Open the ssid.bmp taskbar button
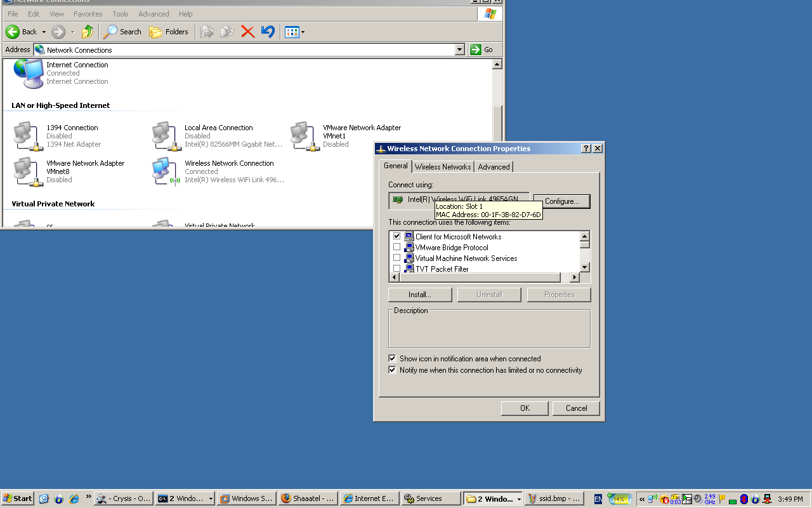 554,498
